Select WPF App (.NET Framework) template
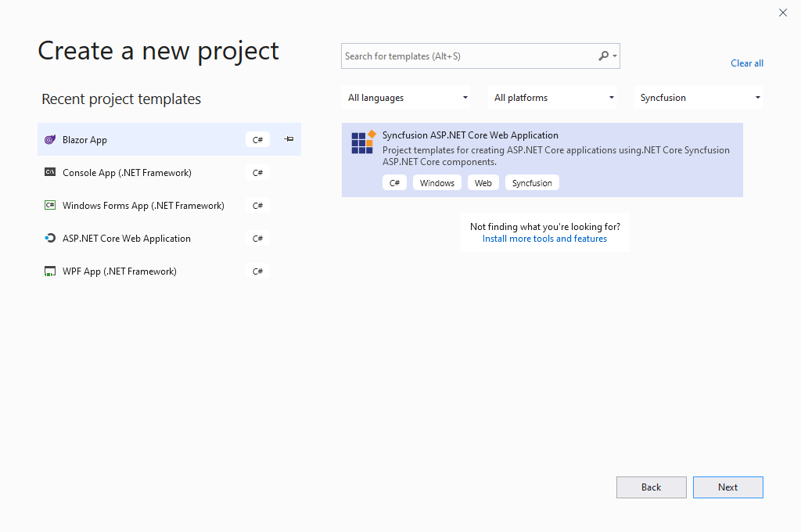The width and height of the screenshot is (801, 532). (169, 271)
